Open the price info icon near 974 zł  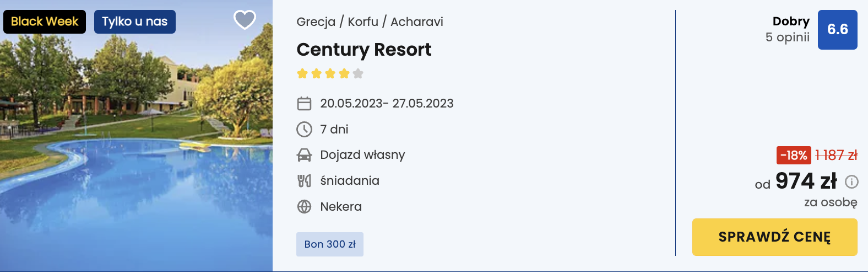tap(851, 181)
